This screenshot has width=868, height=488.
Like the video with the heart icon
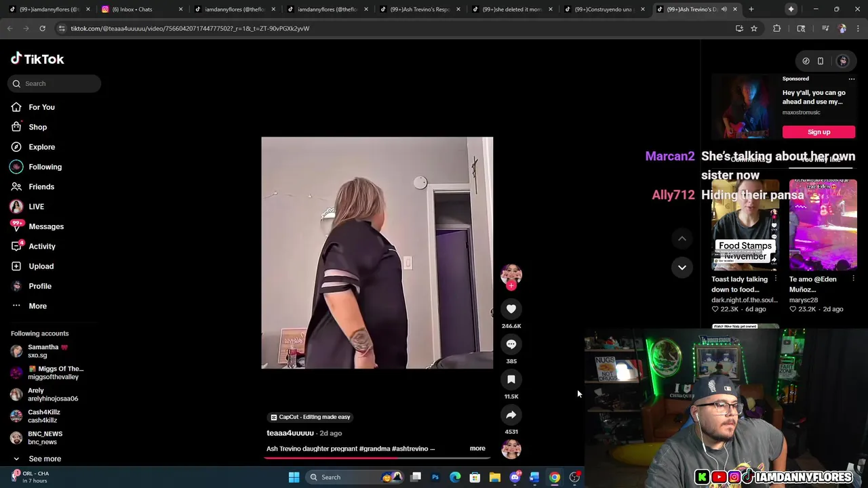[x=511, y=309]
